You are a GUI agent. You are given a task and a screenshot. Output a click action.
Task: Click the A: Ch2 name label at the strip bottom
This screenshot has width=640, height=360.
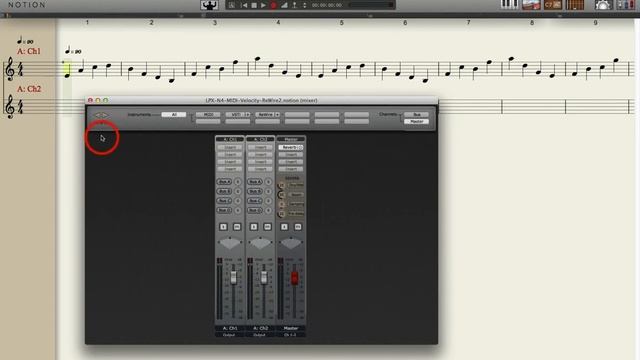260,328
